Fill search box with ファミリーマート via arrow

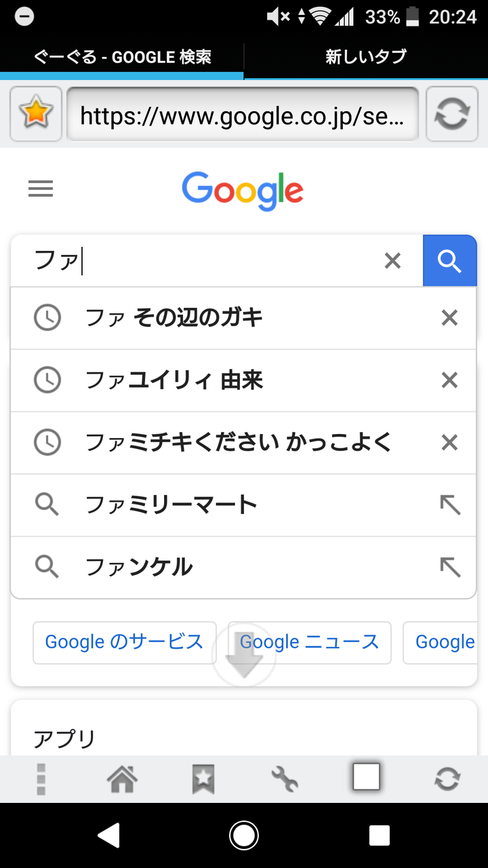coord(450,505)
